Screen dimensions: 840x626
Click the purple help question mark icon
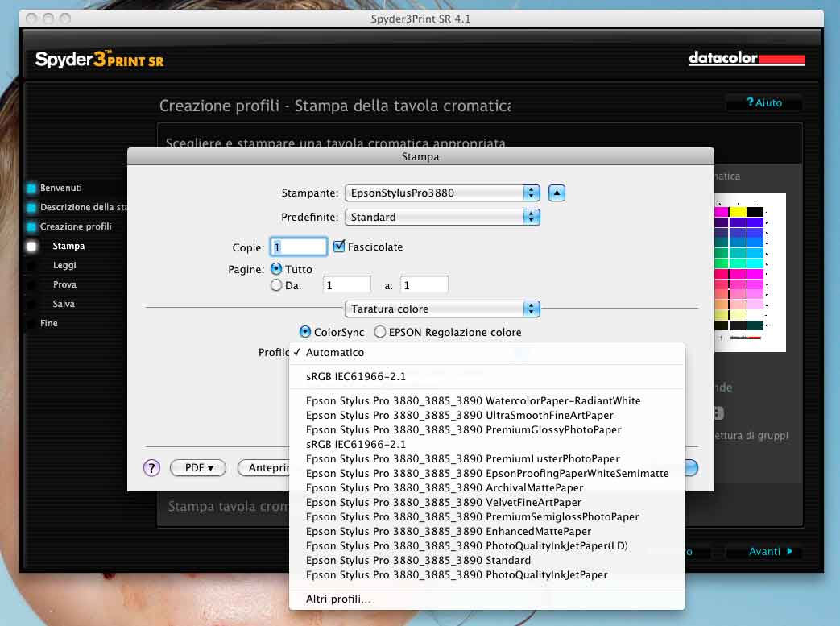(x=152, y=468)
